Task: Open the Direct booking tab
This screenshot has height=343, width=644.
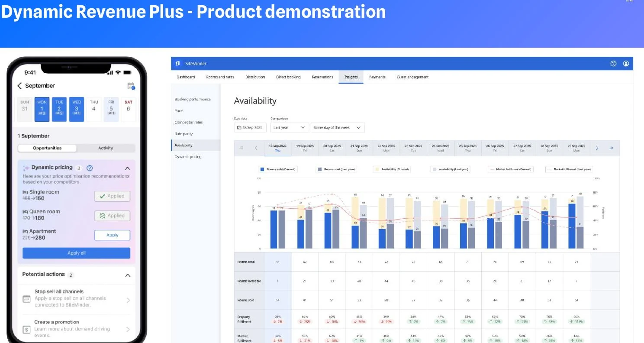Action: 288,77
